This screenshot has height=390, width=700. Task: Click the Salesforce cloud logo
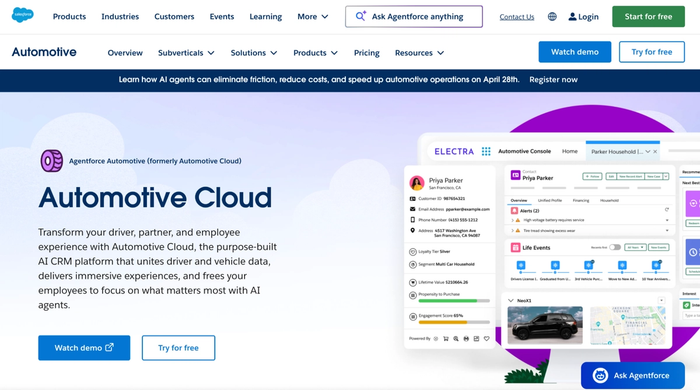(22, 15)
